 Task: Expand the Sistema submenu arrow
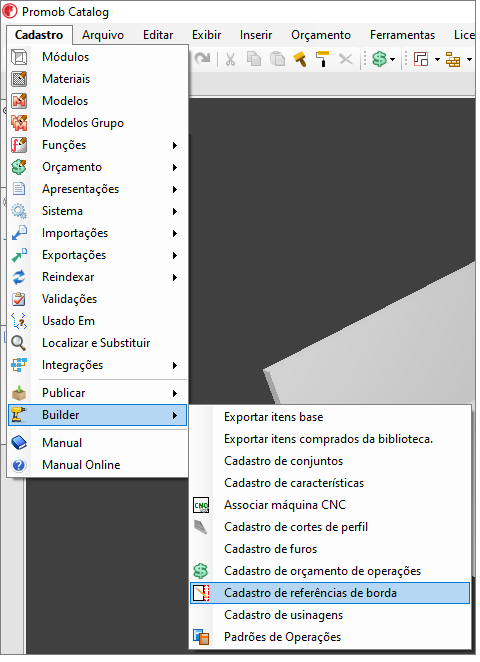175,212
